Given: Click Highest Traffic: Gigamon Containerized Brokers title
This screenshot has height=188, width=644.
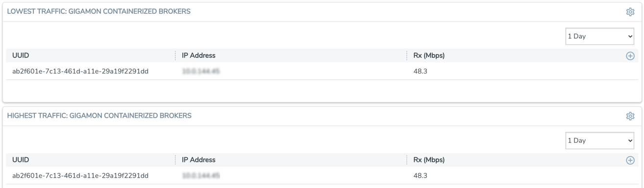Looking at the screenshot, I should pos(99,116).
